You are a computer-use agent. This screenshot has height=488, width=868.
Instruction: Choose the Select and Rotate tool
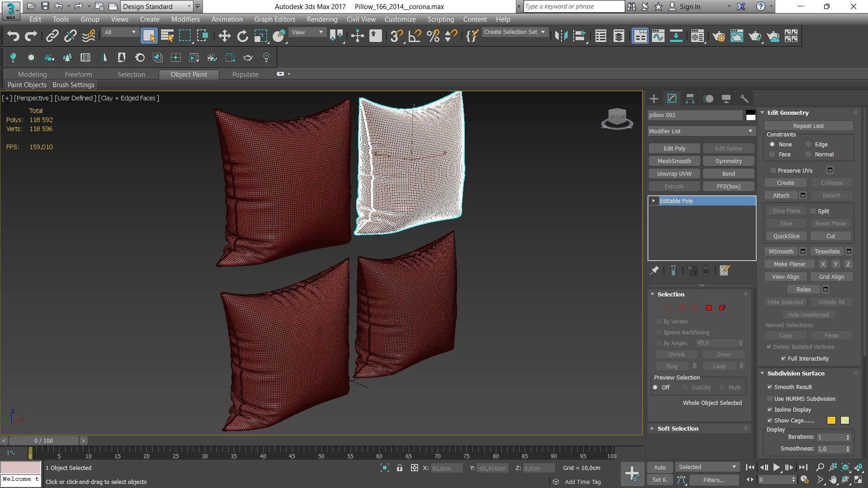[x=243, y=36]
